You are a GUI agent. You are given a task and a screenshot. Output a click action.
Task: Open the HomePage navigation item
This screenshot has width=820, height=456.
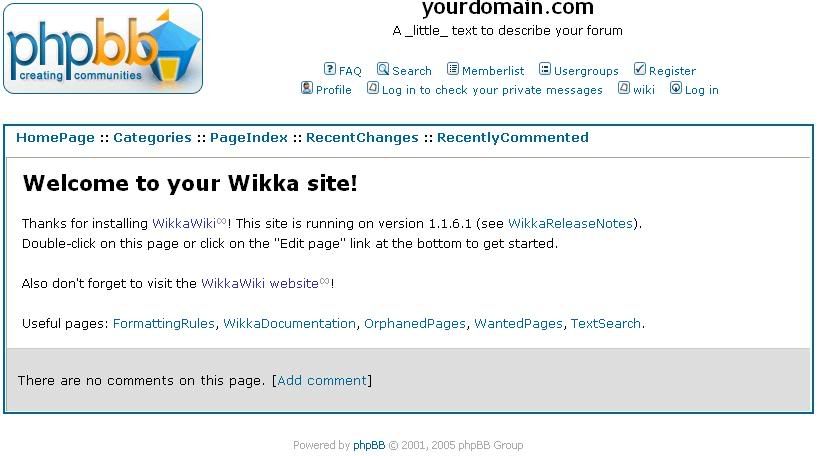pyautogui.click(x=55, y=138)
